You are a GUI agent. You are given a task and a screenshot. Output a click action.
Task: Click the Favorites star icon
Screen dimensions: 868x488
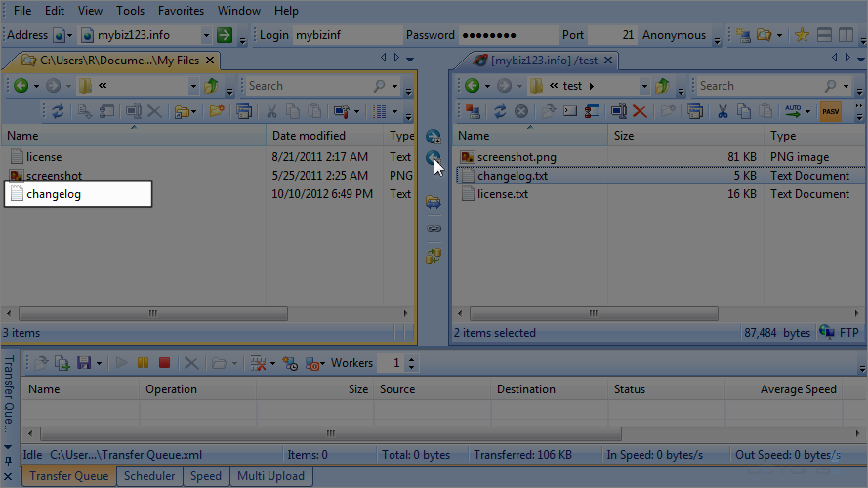(802, 35)
